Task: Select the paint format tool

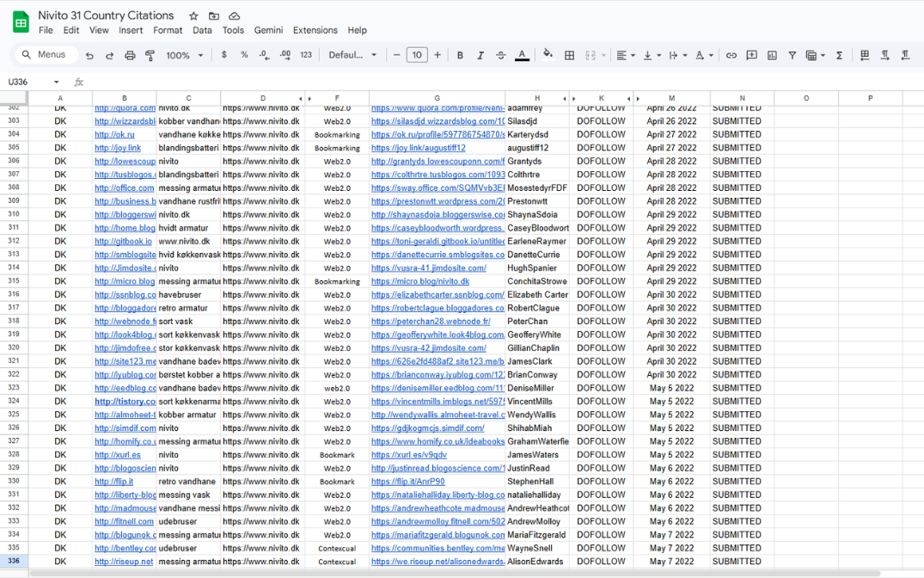Action: (x=150, y=55)
